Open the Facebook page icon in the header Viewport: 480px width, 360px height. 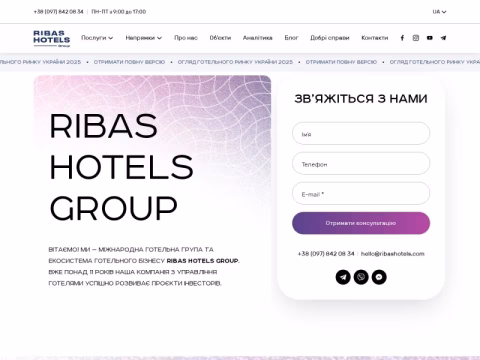[x=402, y=38]
